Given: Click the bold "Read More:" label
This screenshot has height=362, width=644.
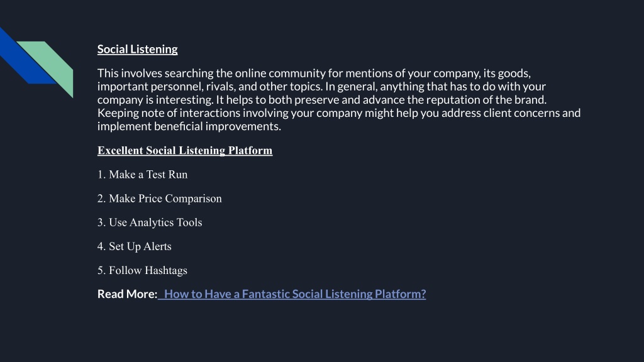Looking at the screenshot, I should (127, 294).
